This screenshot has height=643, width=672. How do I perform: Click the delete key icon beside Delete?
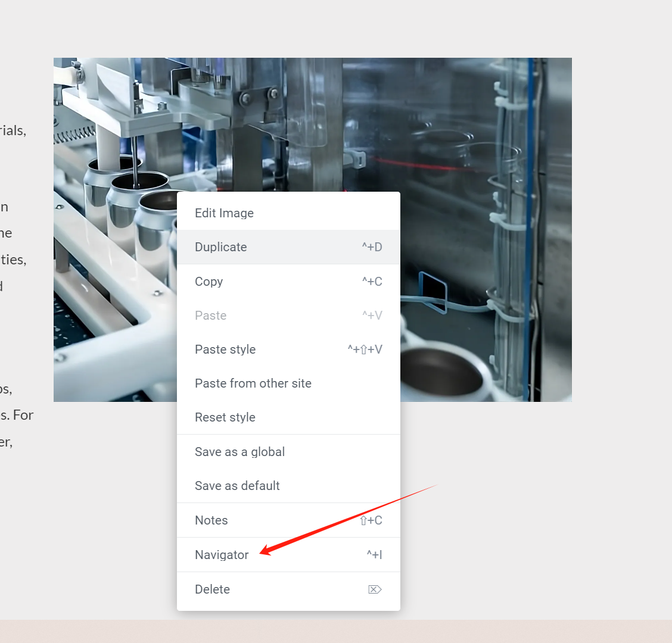coord(375,589)
